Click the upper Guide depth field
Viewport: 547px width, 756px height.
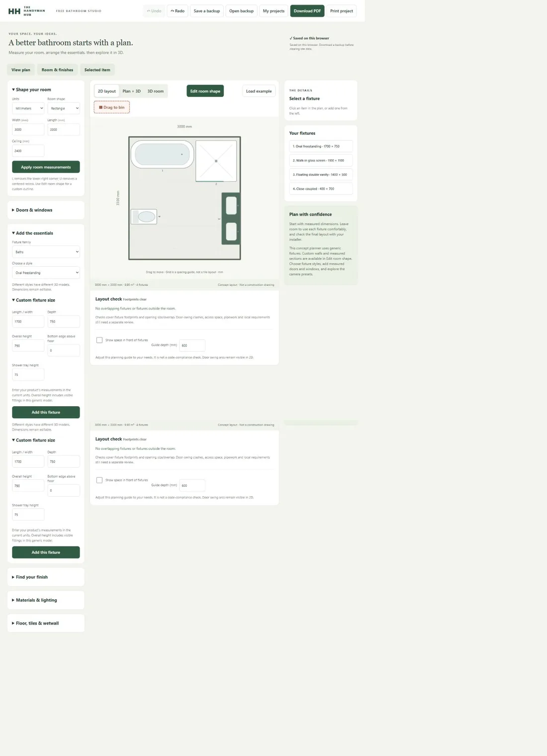tap(192, 345)
